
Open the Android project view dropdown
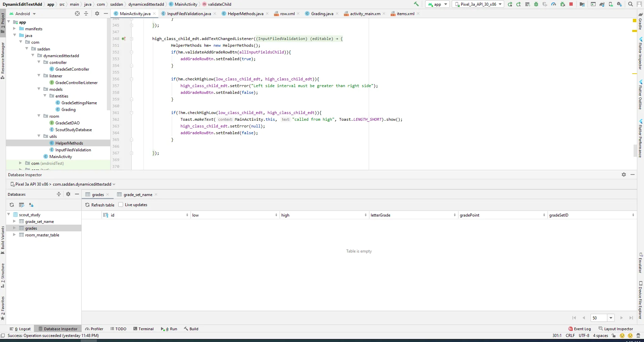click(23, 13)
